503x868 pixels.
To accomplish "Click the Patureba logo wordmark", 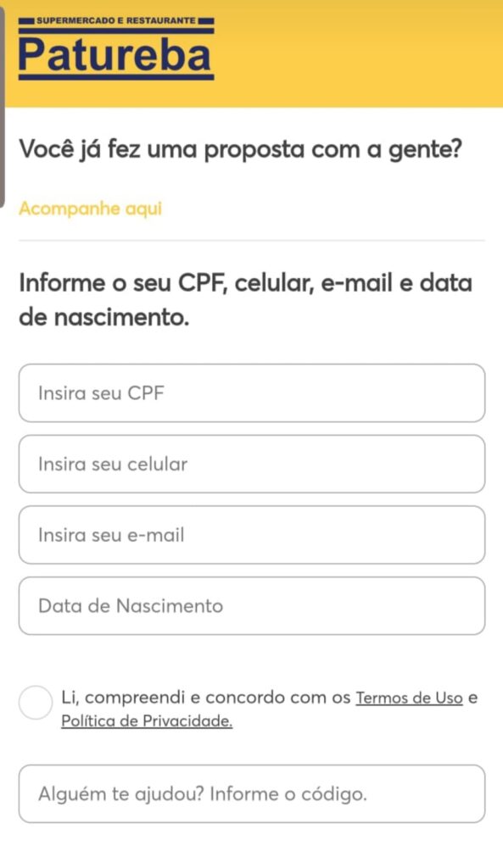I will 115,54.
